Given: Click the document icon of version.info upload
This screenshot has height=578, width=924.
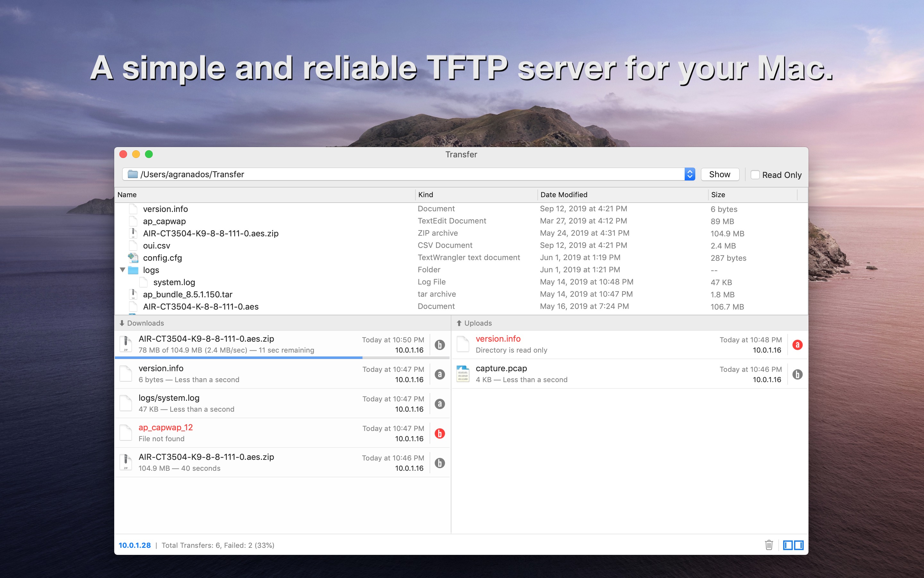Looking at the screenshot, I should pyautogui.click(x=463, y=344).
